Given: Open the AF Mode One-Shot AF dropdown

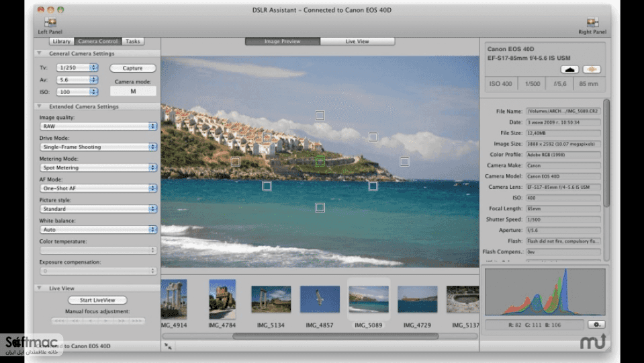Looking at the screenshot, I should point(98,188).
